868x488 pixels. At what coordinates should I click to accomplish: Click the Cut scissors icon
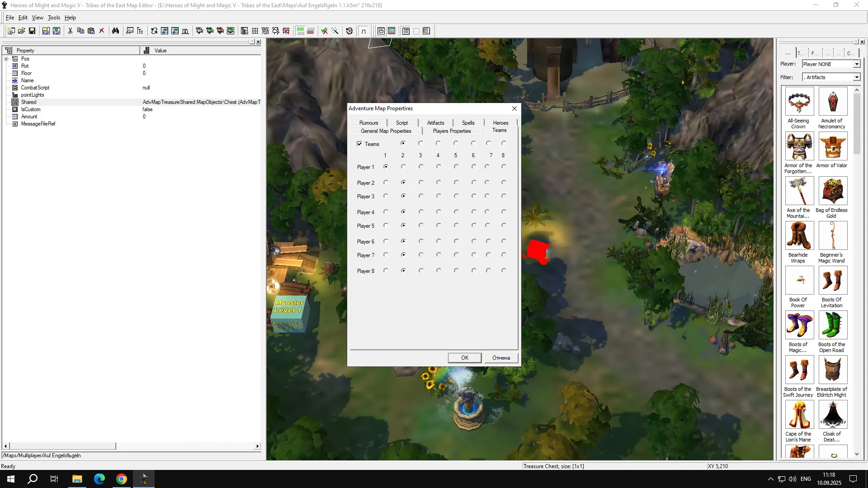click(70, 31)
